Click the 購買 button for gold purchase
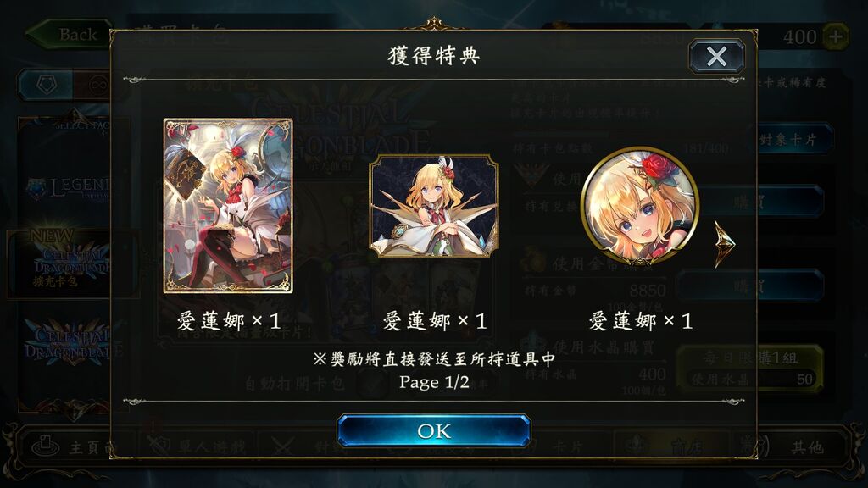Viewport: 868px width, 488px height. 749,286
